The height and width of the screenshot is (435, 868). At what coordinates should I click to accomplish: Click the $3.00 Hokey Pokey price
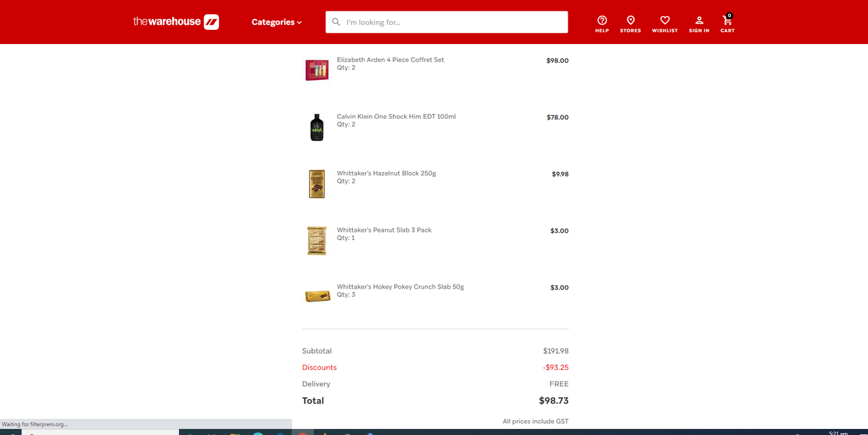[559, 288]
